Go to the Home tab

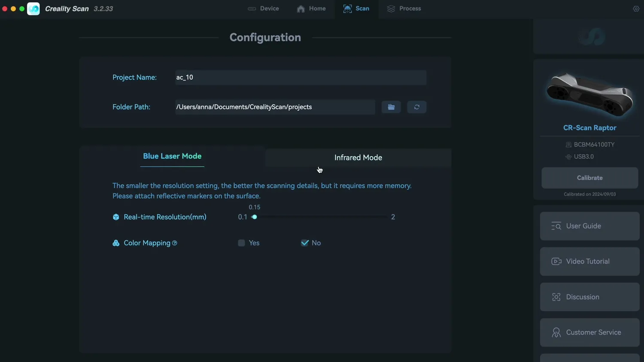click(x=311, y=9)
